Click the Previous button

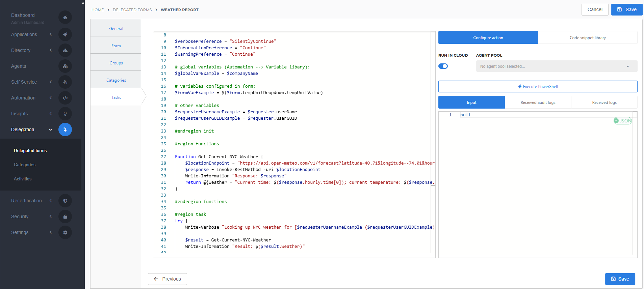(x=168, y=279)
